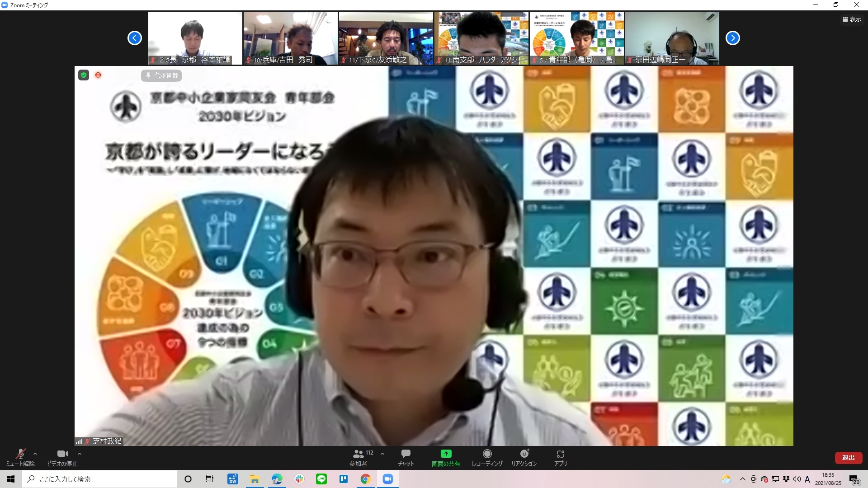
Task: Open Zoom icon on taskbar
Action: (388, 479)
